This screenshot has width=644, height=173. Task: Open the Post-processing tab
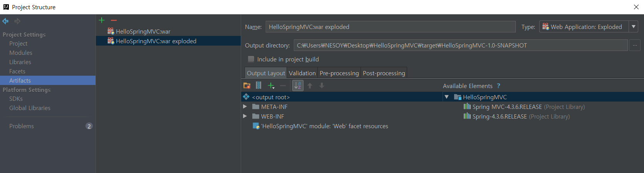[x=384, y=73]
